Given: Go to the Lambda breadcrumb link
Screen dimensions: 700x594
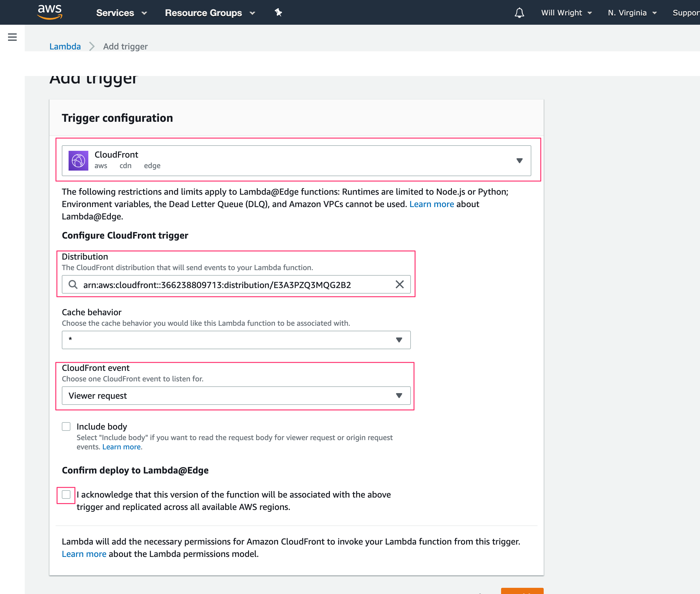Looking at the screenshot, I should pos(65,46).
